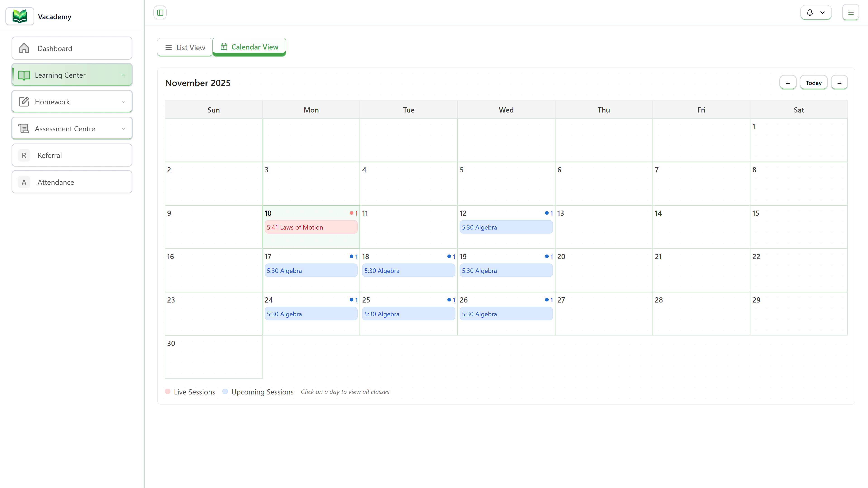Expand the Homework section chevron
868x488 pixels.
coord(123,101)
